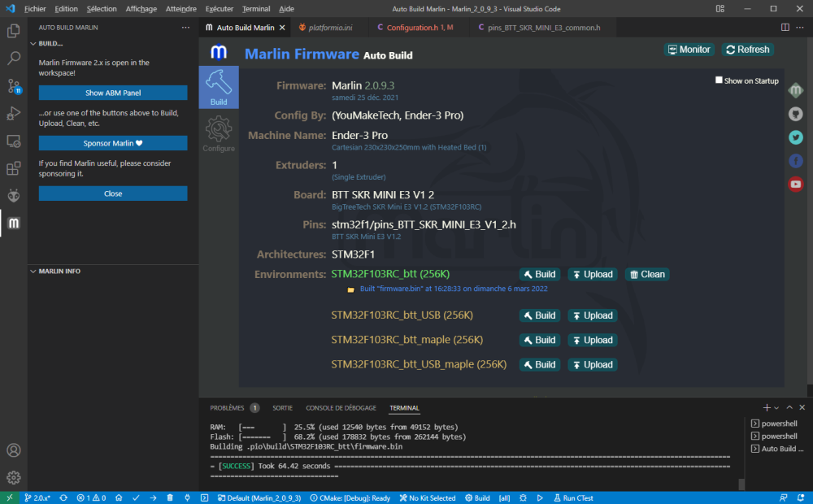
Task: Open the PlatformIO alien head icon
Action: (x=14, y=195)
